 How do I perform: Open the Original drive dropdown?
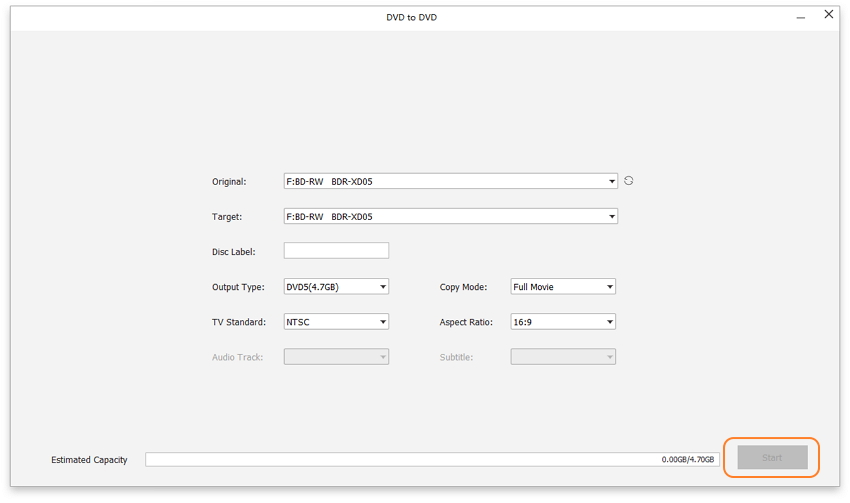pyautogui.click(x=450, y=182)
